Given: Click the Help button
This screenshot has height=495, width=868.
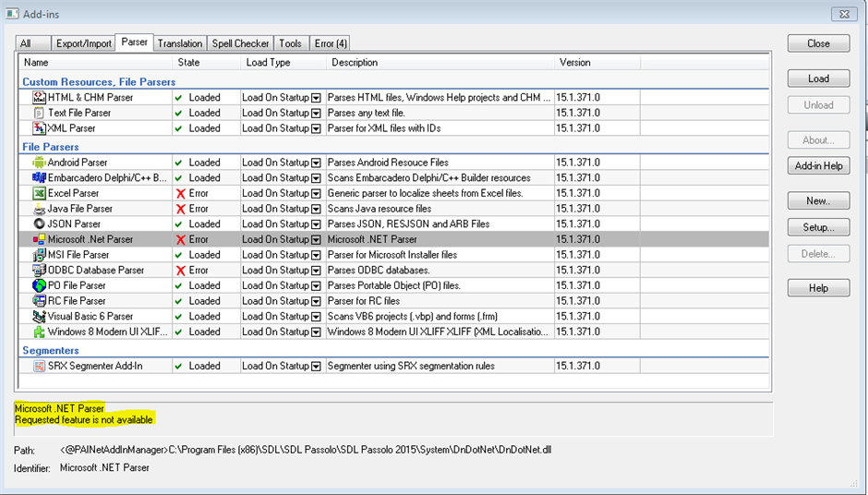Looking at the screenshot, I should tap(818, 288).
